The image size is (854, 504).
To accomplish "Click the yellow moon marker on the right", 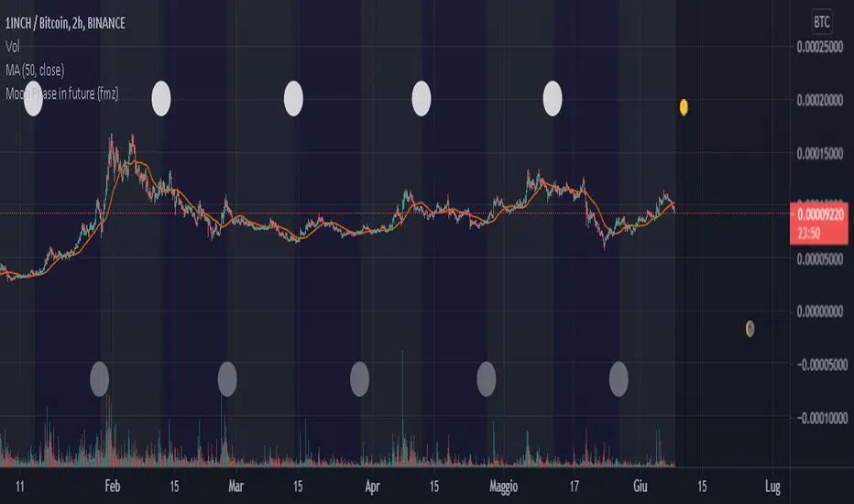I will (683, 107).
